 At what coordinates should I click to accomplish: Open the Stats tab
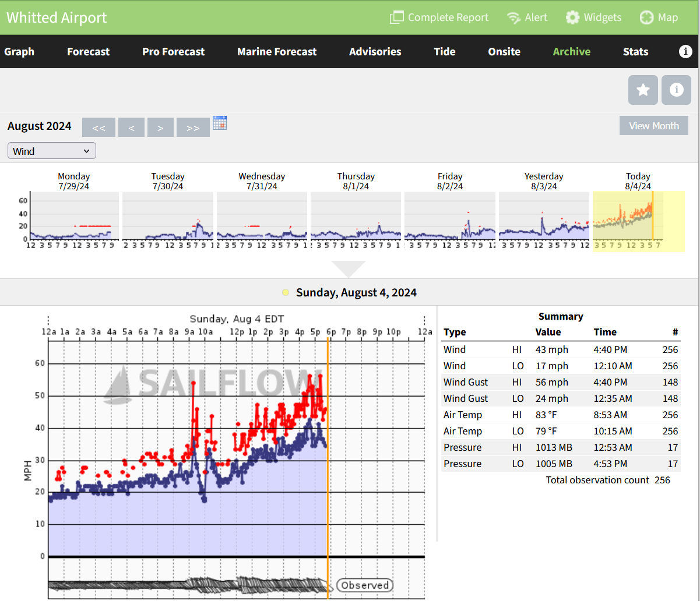[635, 51]
